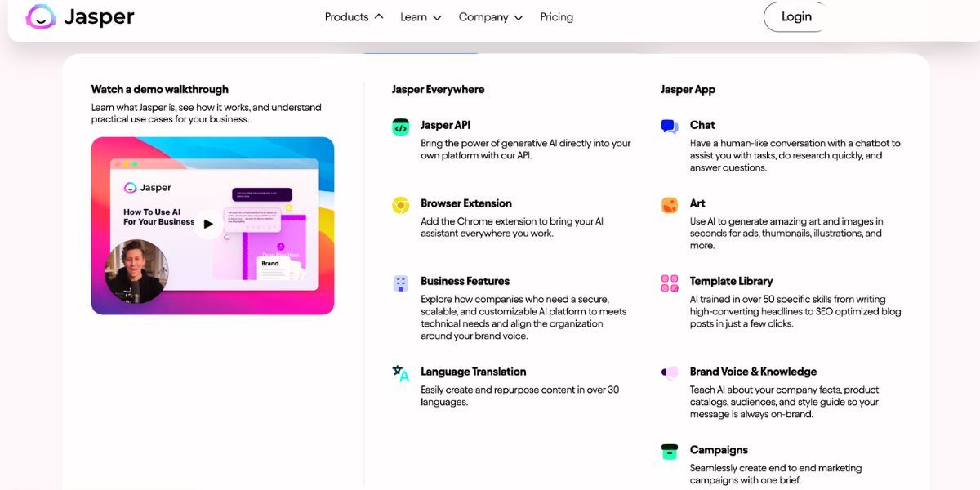The image size is (980, 490).
Task: Click the Jasper logo
Action: tap(78, 16)
